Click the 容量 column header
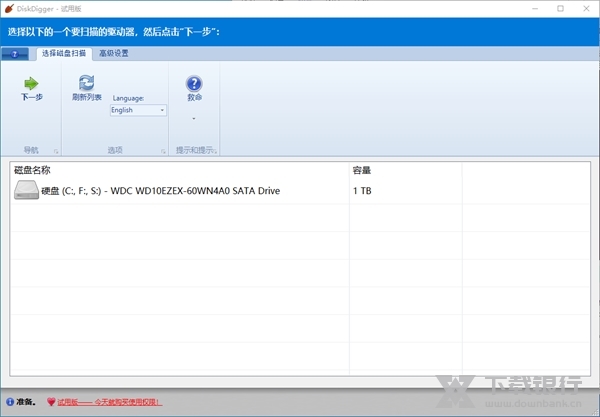 coord(362,170)
